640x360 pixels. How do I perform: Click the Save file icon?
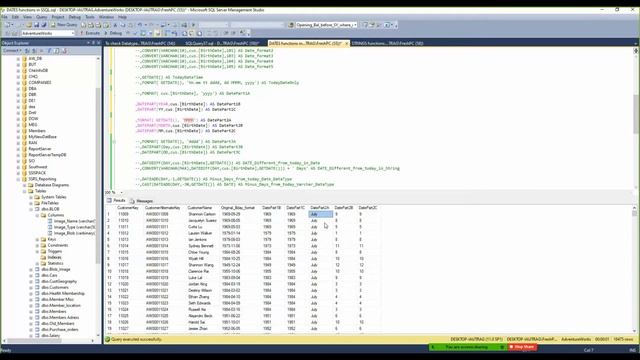[36, 25]
